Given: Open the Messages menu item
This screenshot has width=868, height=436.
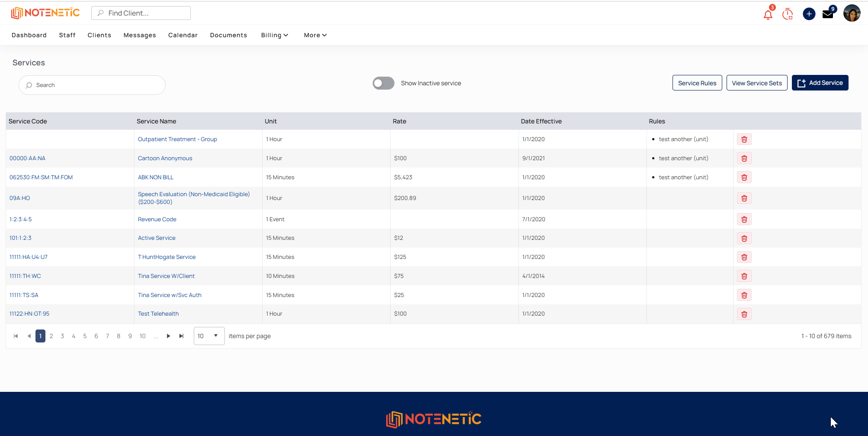Looking at the screenshot, I should tap(140, 35).
